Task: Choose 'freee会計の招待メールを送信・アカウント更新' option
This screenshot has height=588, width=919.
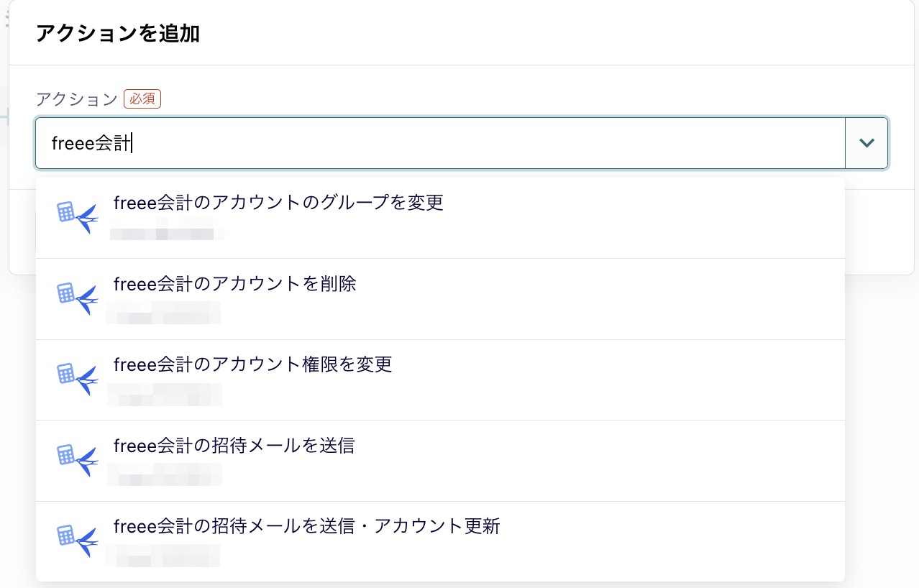Action: point(307,527)
